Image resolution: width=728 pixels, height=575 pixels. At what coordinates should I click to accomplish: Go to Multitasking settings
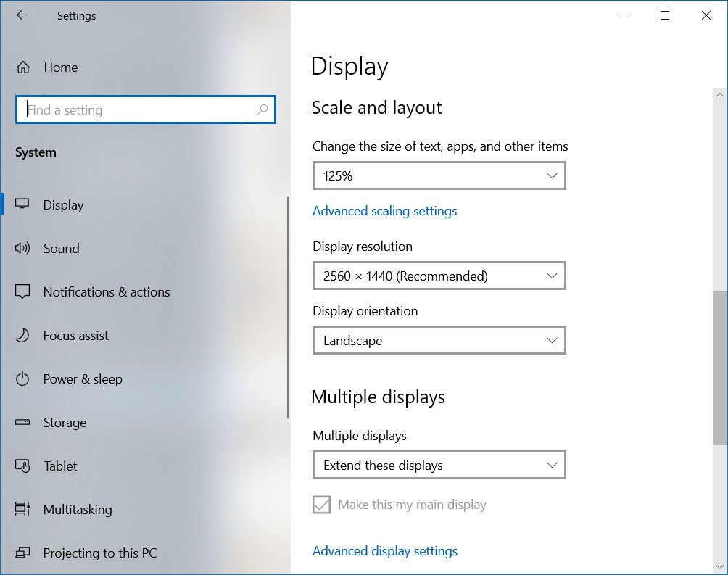[x=78, y=510]
